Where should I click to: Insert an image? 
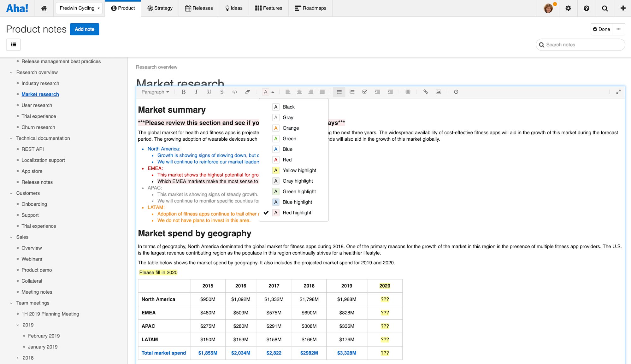[438, 92]
